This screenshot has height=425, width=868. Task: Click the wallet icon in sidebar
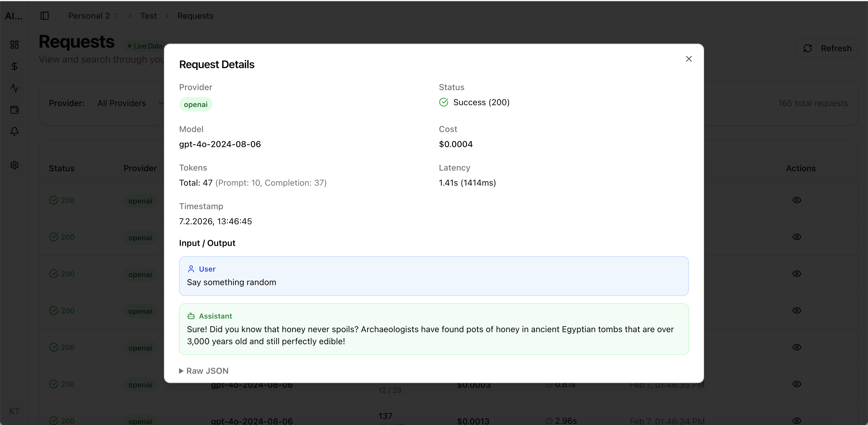pyautogui.click(x=14, y=109)
